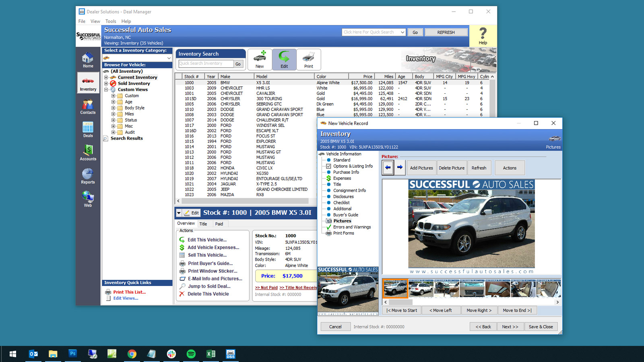644x362 pixels.
Task: Switch to the Title tab
Action: (203, 224)
